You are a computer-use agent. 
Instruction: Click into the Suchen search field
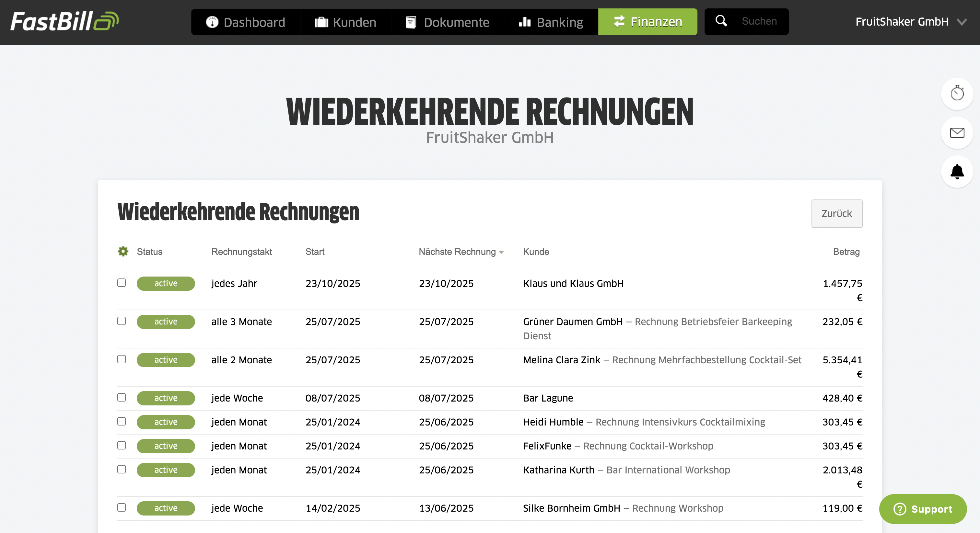(x=759, y=21)
